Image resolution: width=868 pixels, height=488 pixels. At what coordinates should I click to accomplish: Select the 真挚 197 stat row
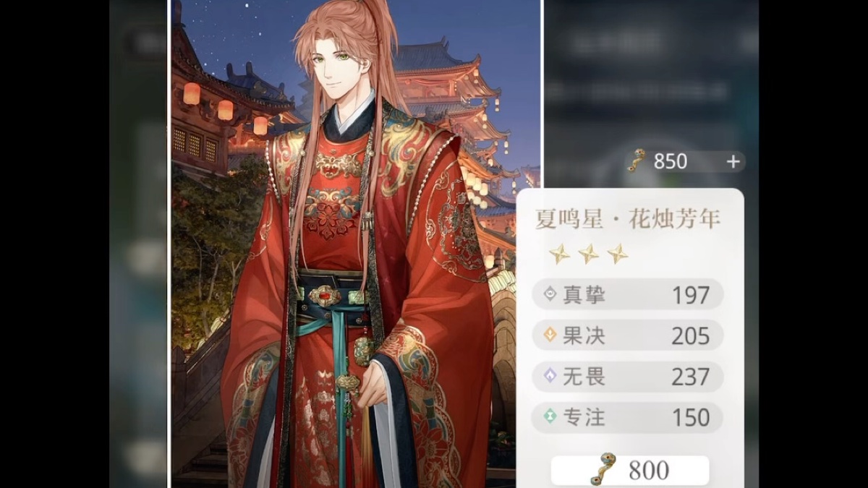coord(627,294)
